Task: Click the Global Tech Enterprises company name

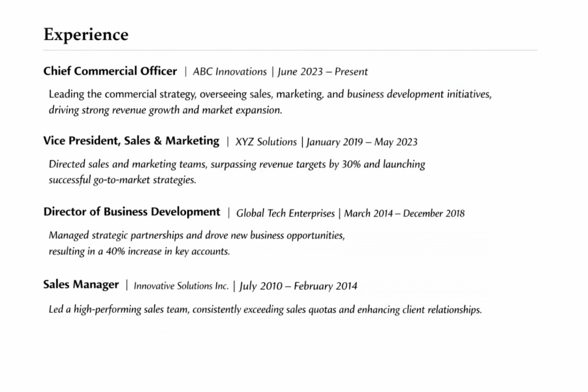Action: click(x=285, y=214)
